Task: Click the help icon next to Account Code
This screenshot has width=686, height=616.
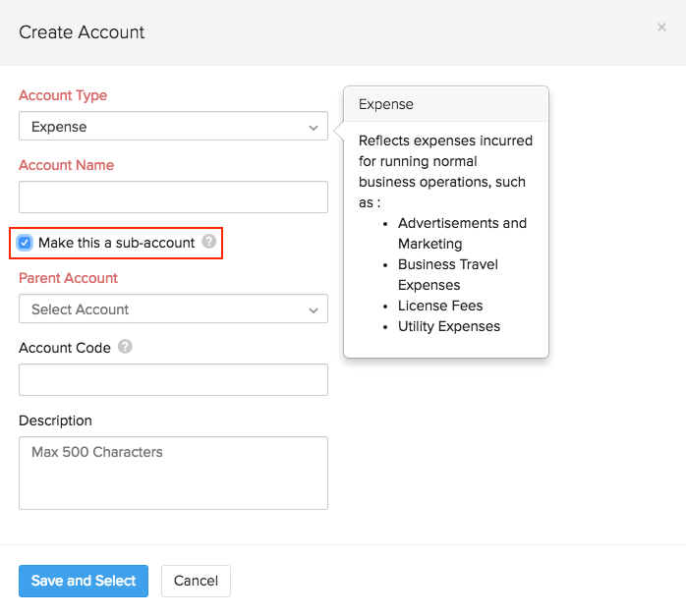Action: click(125, 347)
